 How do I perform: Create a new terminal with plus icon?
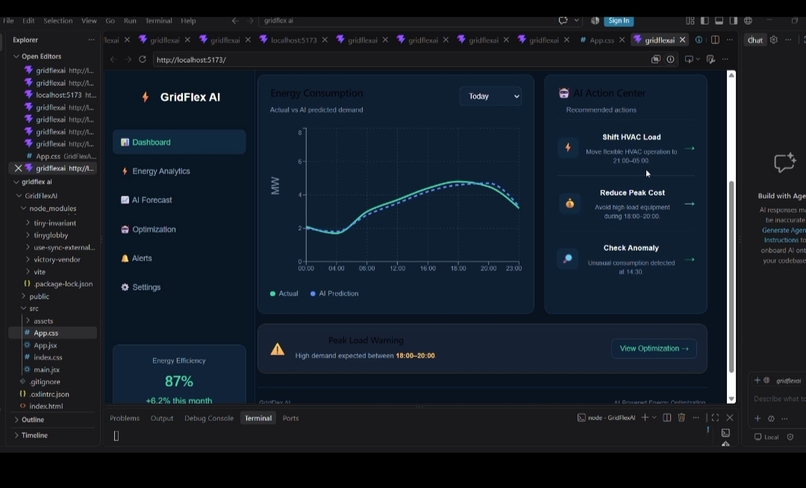(645, 418)
